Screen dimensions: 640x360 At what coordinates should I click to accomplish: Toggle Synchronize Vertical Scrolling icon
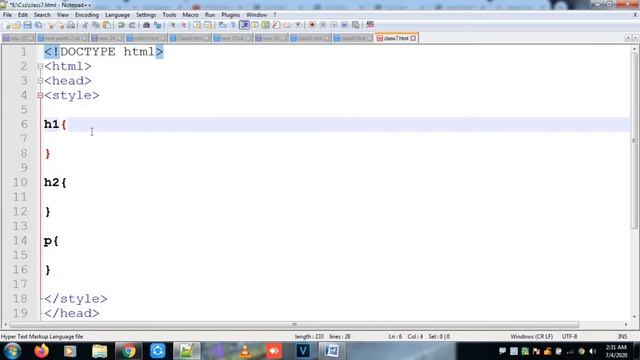[197, 25]
